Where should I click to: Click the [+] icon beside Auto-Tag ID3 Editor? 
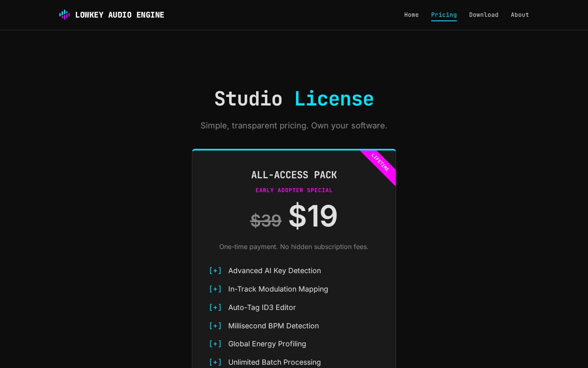pos(215,307)
